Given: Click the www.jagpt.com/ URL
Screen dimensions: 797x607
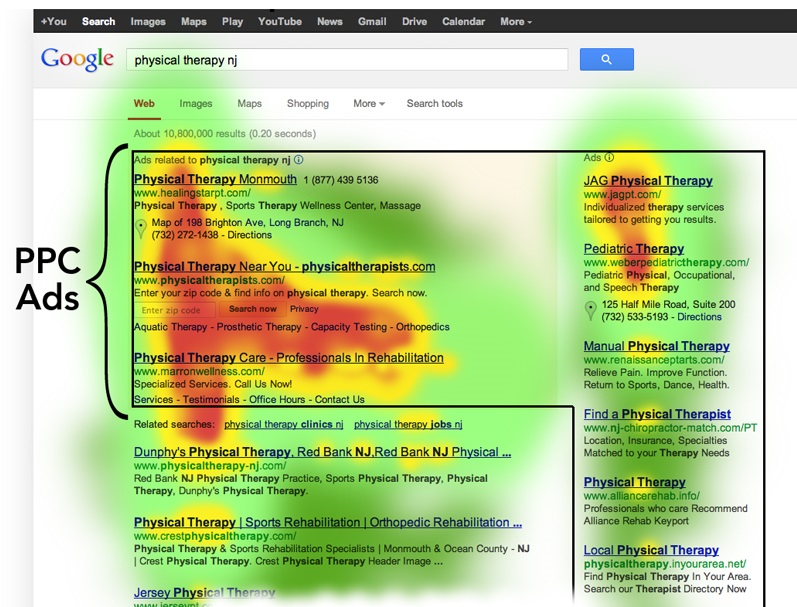Looking at the screenshot, I should 622,194.
